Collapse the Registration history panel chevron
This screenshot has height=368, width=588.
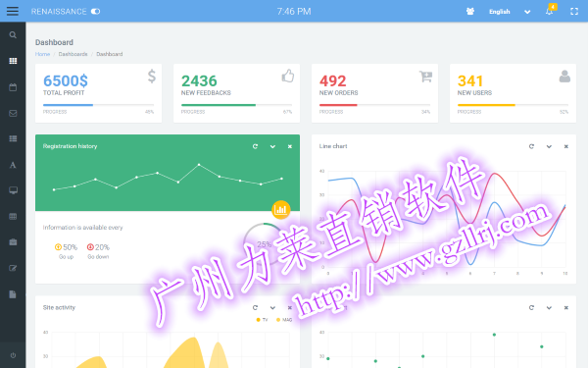click(272, 146)
